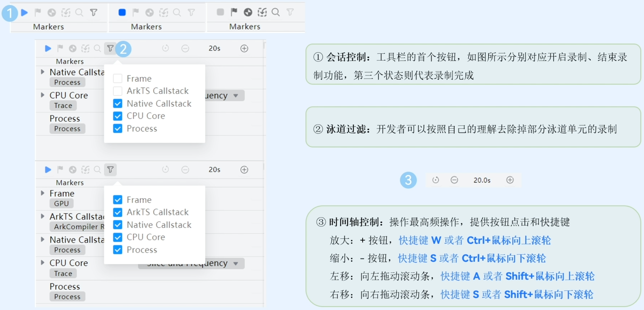Screen dimensions: 644x310
Task: Uncheck the ticked Frame checkbox in lower popup
Action: point(117,200)
